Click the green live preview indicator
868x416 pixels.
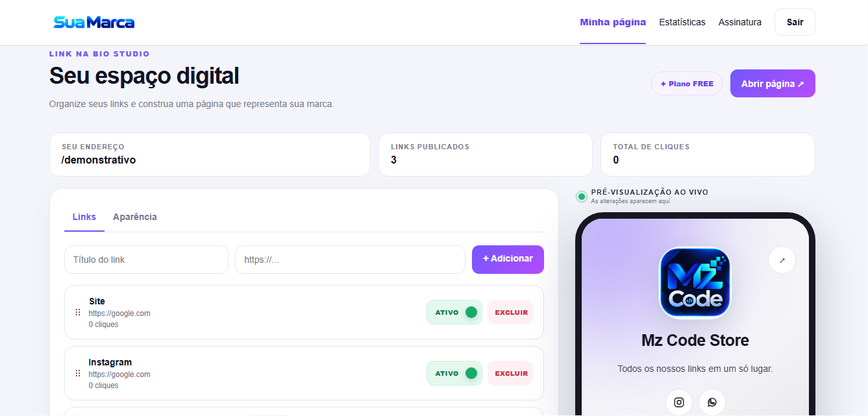pyautogui.click(x=582, y=196)
